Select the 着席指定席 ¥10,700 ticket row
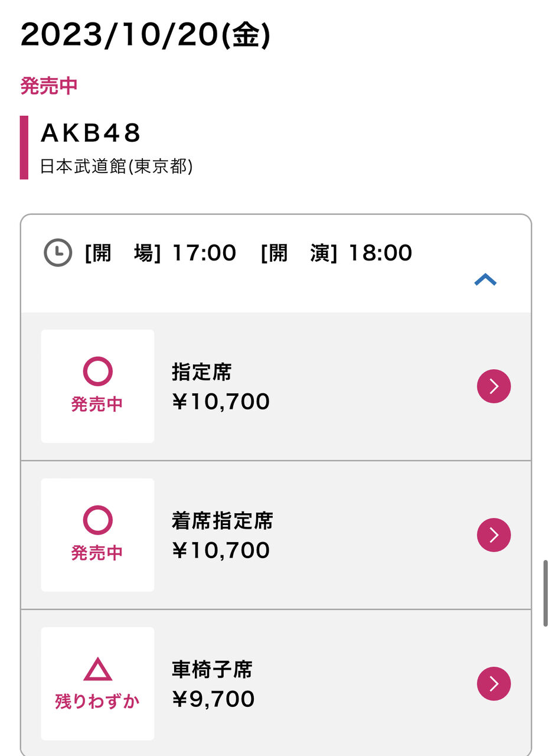The width and height of the screenshot is (552, 756). pos(276,535)
